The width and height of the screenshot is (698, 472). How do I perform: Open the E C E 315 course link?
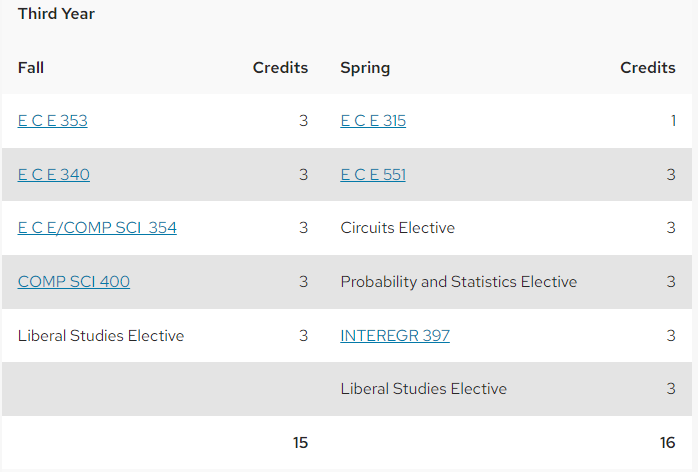point(373,121)
